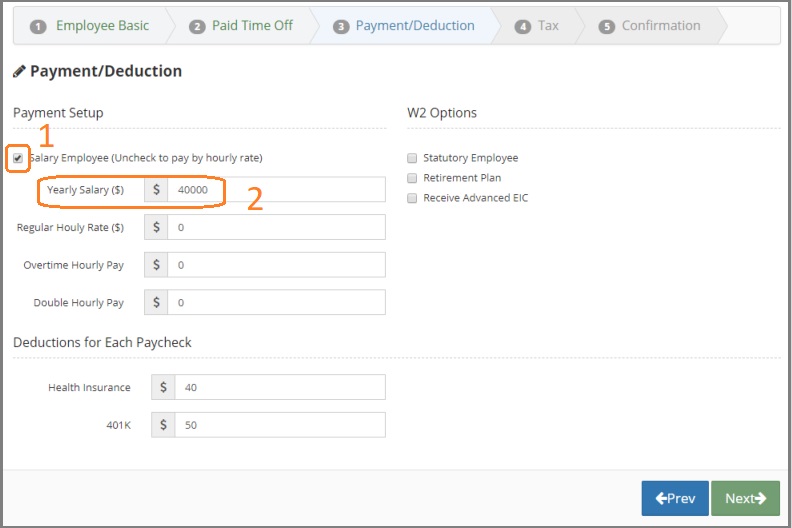Click the step 2 number badge

[197, 27]
